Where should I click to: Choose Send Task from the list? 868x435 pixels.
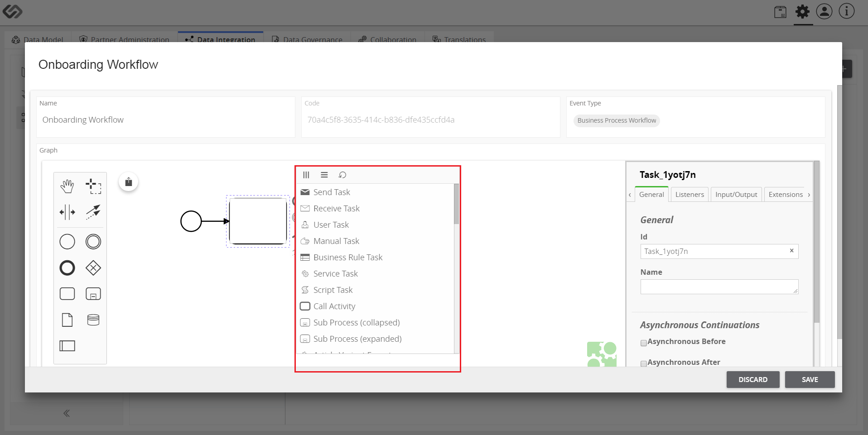375,192
